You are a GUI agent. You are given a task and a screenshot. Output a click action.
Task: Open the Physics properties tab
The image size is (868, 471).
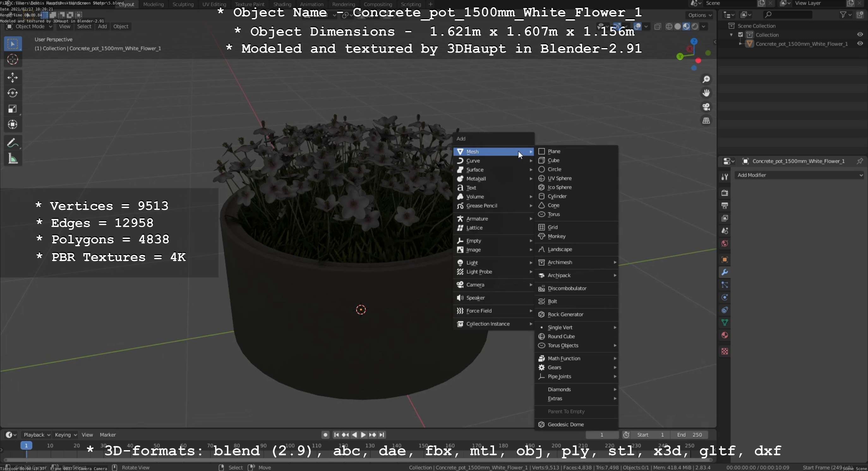pos(725,298)
